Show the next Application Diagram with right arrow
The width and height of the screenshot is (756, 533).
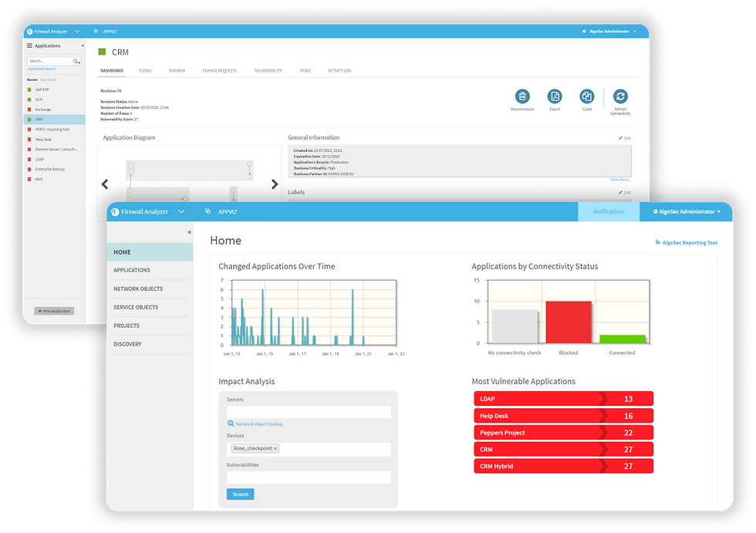[275, 184]
